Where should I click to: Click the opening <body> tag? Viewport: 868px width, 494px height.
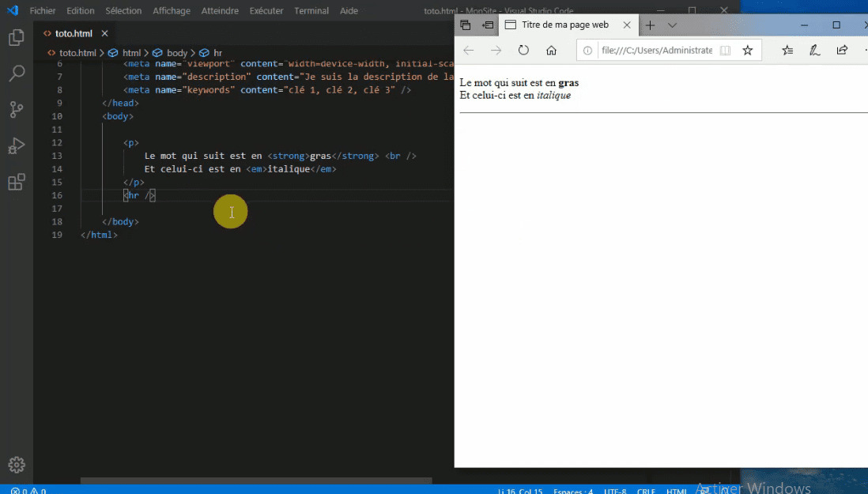[x=118, y=116]
